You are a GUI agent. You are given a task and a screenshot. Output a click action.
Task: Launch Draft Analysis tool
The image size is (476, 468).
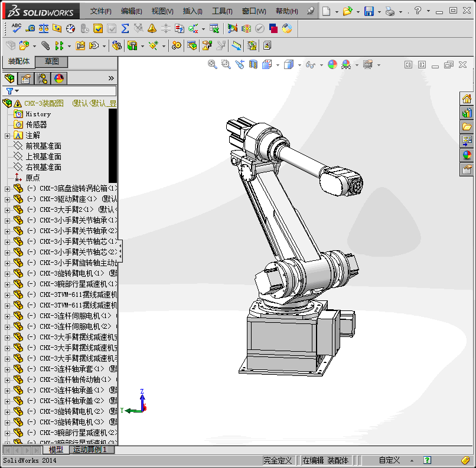(232, 28)
